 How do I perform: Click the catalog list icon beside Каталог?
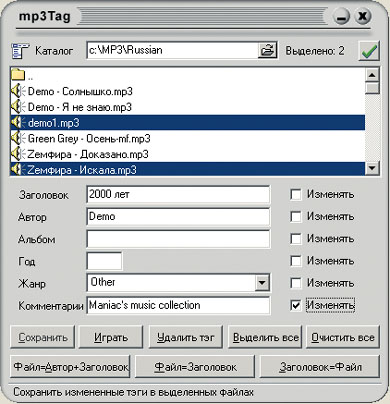click(20, 51)
